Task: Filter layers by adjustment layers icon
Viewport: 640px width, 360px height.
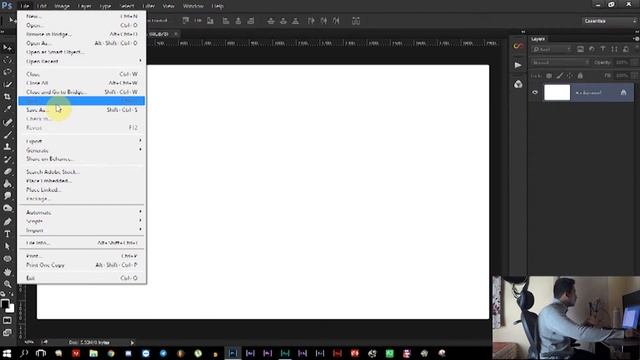Action: click(x=591, y=49)
